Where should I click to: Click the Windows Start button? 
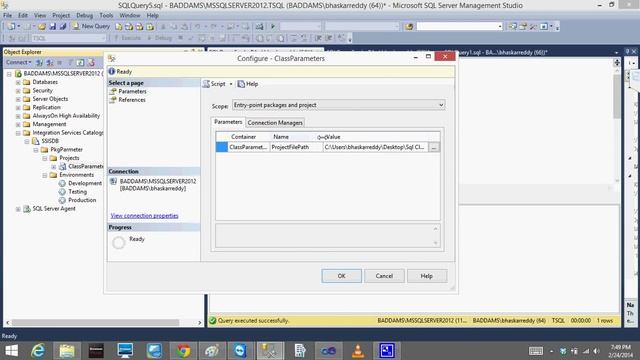(11, 351)
